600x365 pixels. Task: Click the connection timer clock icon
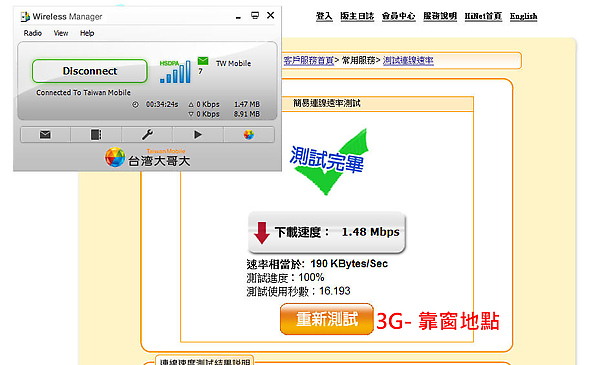tap(135, 104)
